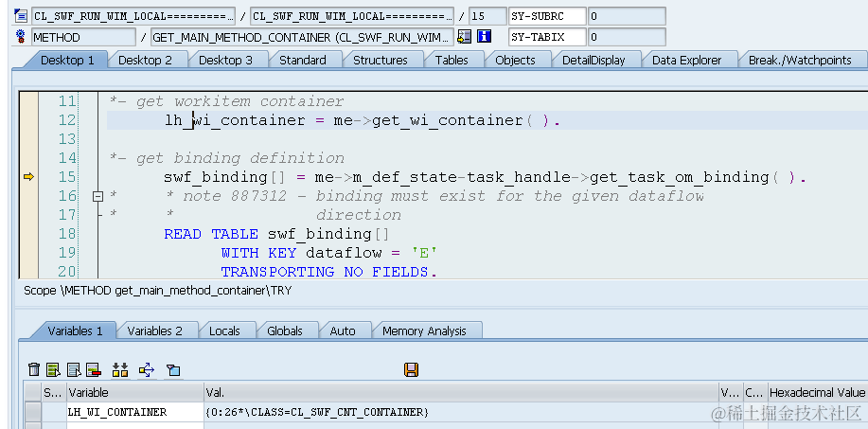Screen dimensions: 868x429
Task: Click the note 887312 comment line
Action: [x=407, y=196]
